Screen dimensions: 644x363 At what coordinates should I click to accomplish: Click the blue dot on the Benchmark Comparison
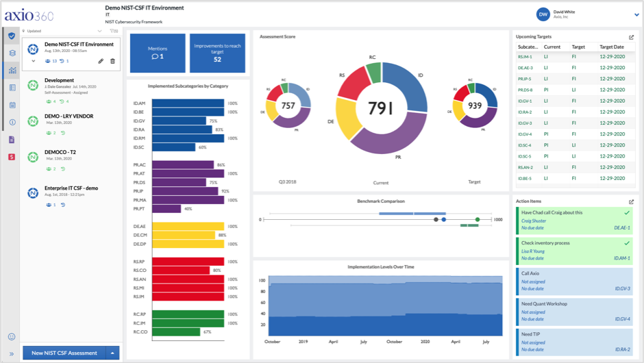click(443, 220)
